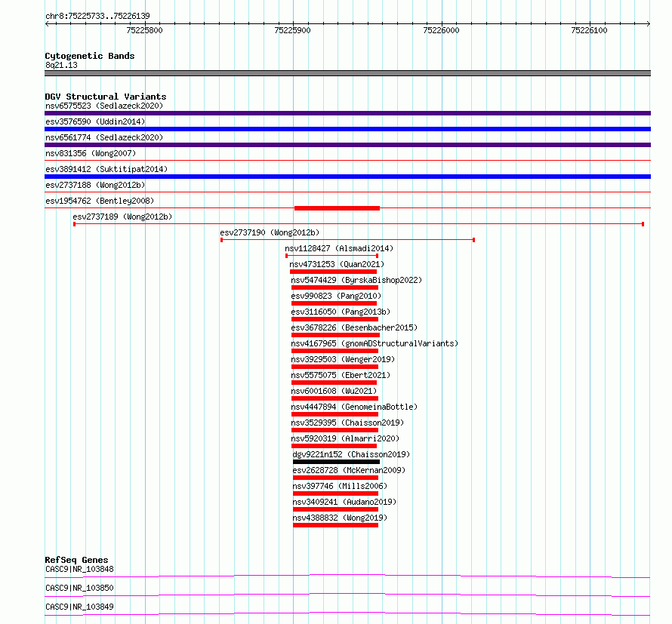This screenshot has height=624, width=672.
Task: Open esv3891412 (Suktitipat2014) label
Action: point(106,169)
